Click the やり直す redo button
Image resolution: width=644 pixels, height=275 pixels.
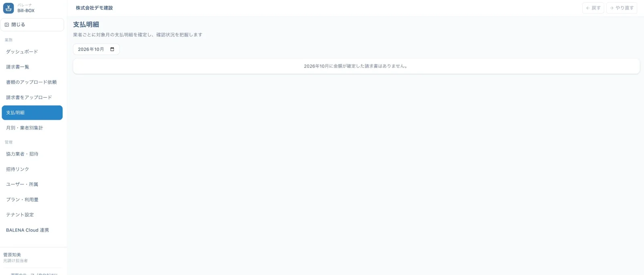[621, 8]
